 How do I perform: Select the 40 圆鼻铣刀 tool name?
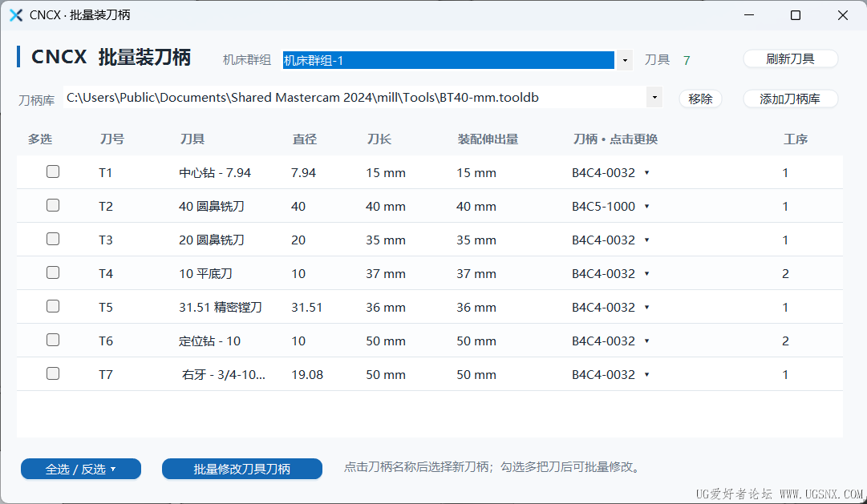[x=212, y=207]
